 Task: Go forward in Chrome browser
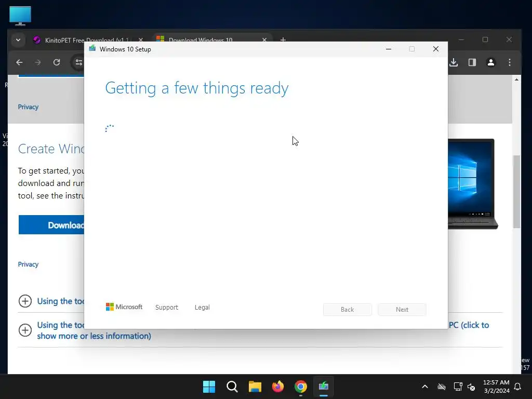38,62
